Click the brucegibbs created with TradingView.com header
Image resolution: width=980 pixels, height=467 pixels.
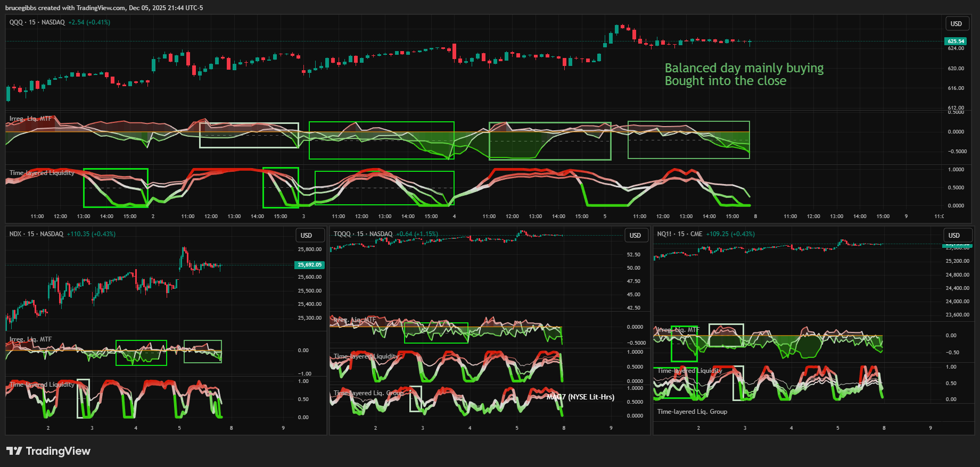(104, 8)
